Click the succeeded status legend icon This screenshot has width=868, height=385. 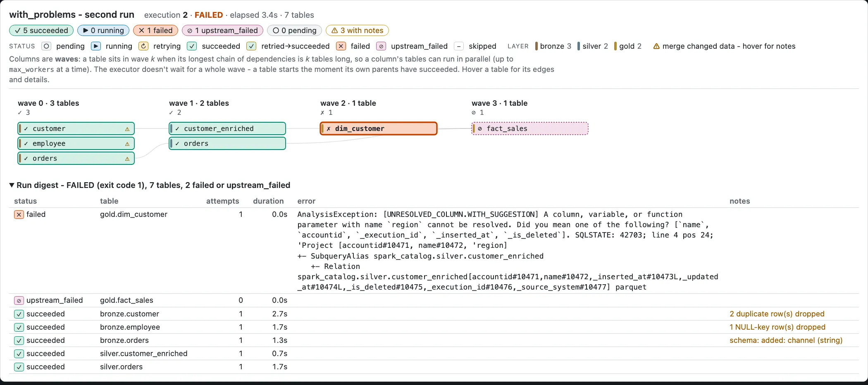[x=192, y=46]
